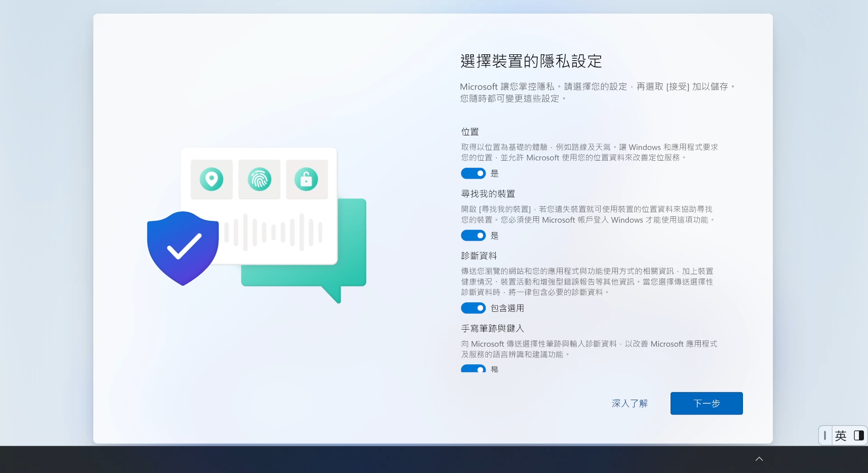Click the location pin icon in the illustration

pos(212,179)
